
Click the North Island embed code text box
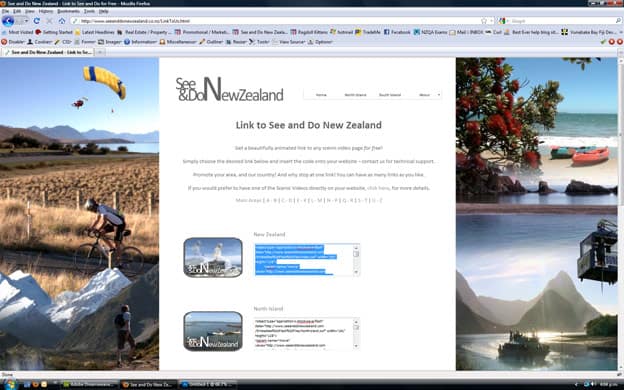[x=306, y=333]
